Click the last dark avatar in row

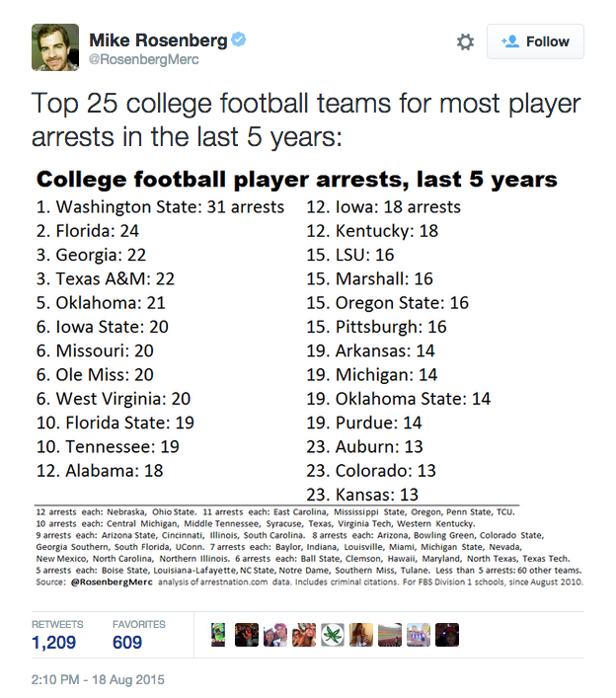447,635
